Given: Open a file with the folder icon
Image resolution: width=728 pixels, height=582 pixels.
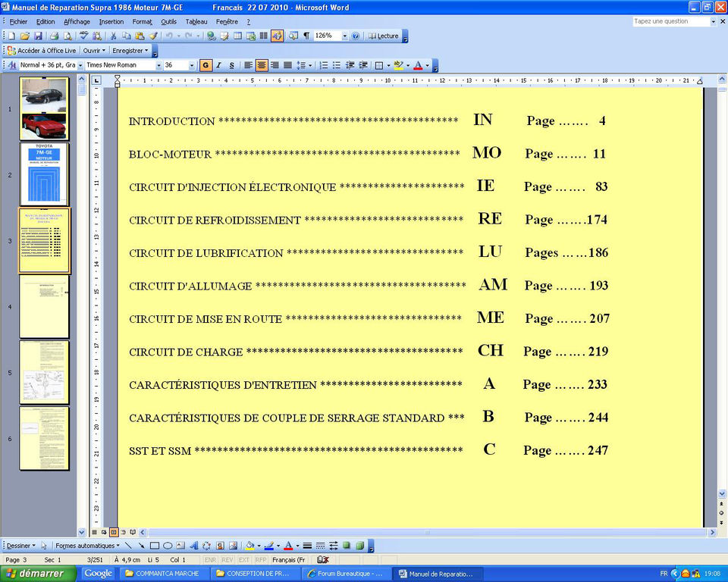Looking at the screenshot, I should pos(25,36).
